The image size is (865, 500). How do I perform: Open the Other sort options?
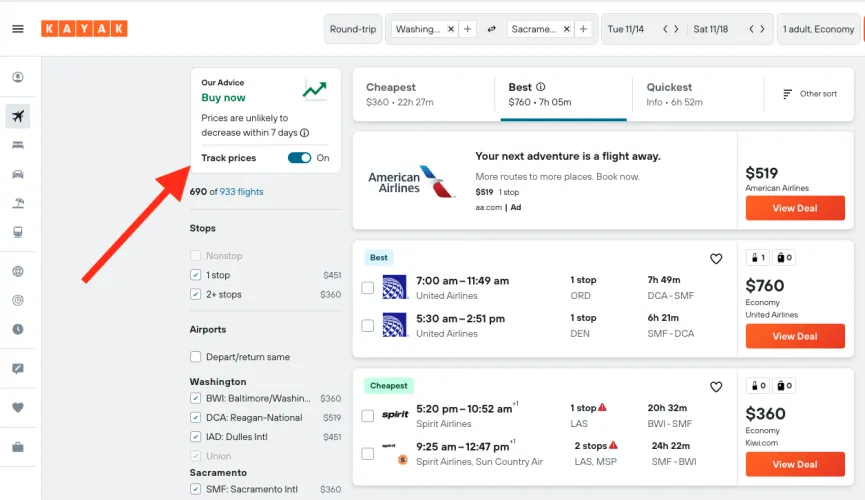[x=808, y=94]
